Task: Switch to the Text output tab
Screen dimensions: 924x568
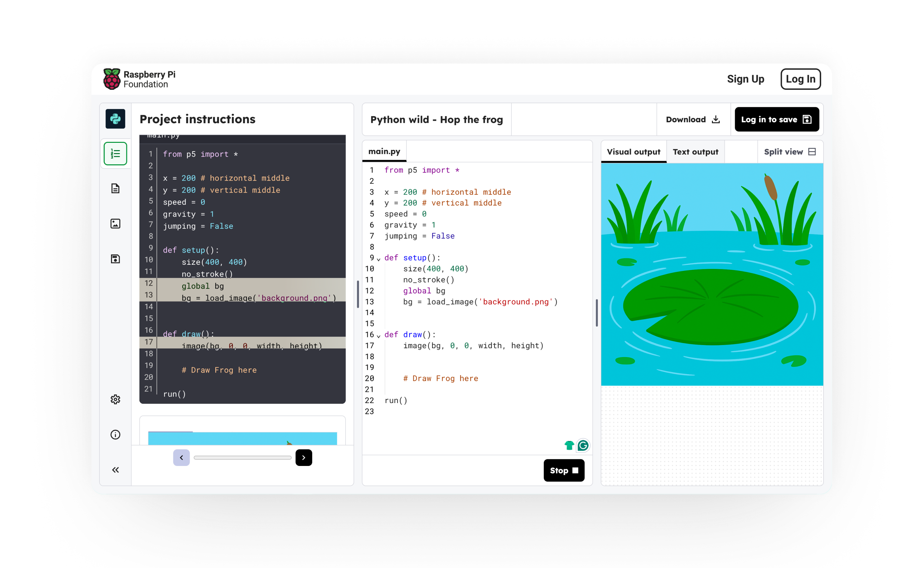Action: (695, 152)
